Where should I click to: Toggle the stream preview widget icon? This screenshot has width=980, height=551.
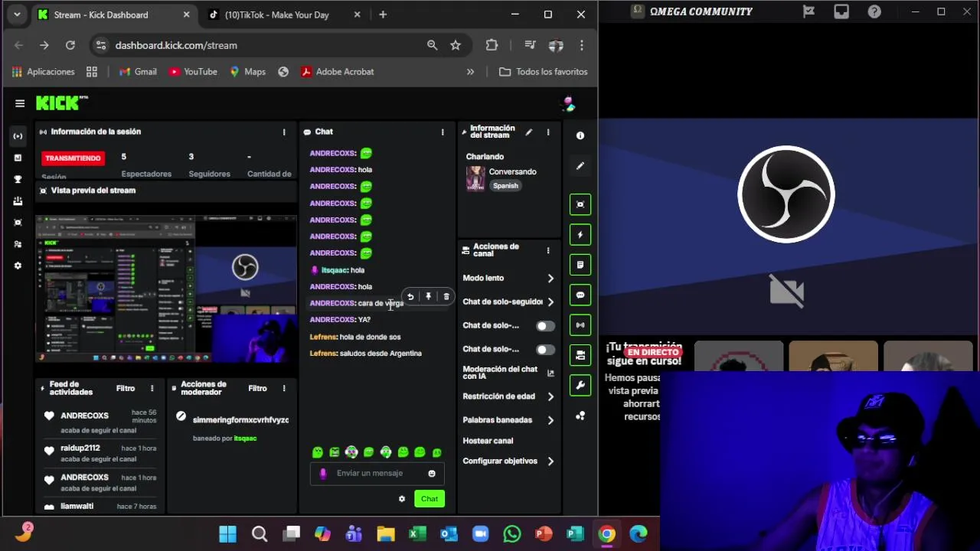click(x=580, y=204)
